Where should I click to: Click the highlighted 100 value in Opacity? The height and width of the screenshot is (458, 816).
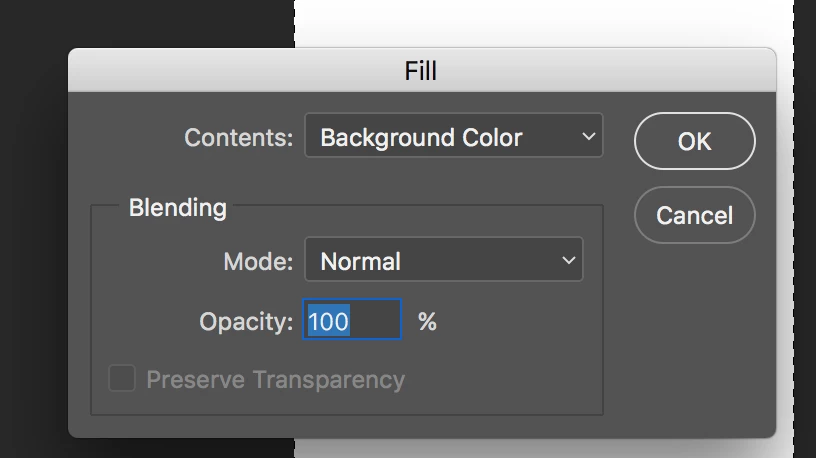coord(328,321)
